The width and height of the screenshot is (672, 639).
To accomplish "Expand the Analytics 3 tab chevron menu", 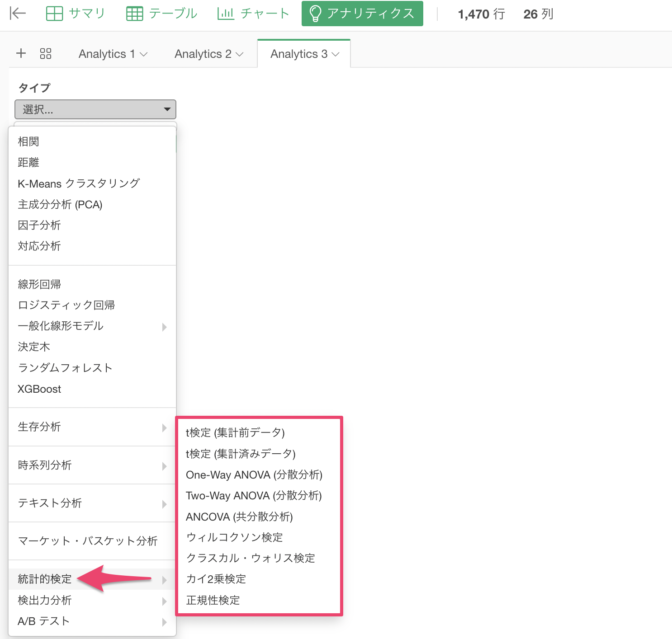I will (x=336, y=54).
